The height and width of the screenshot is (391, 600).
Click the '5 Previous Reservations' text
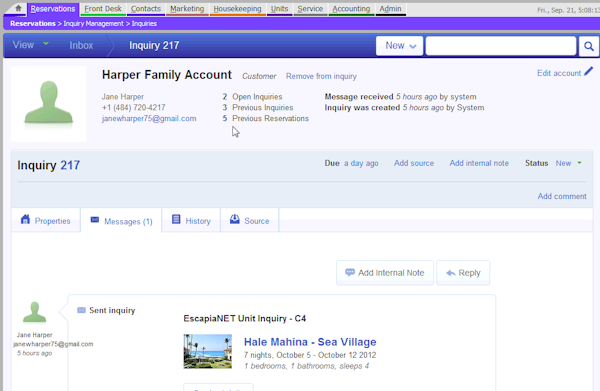266,119
